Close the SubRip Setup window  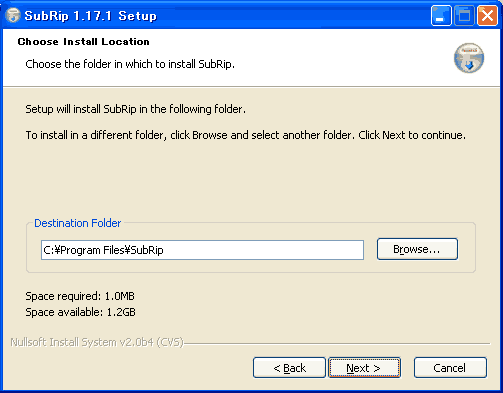(x=487, y=15)
